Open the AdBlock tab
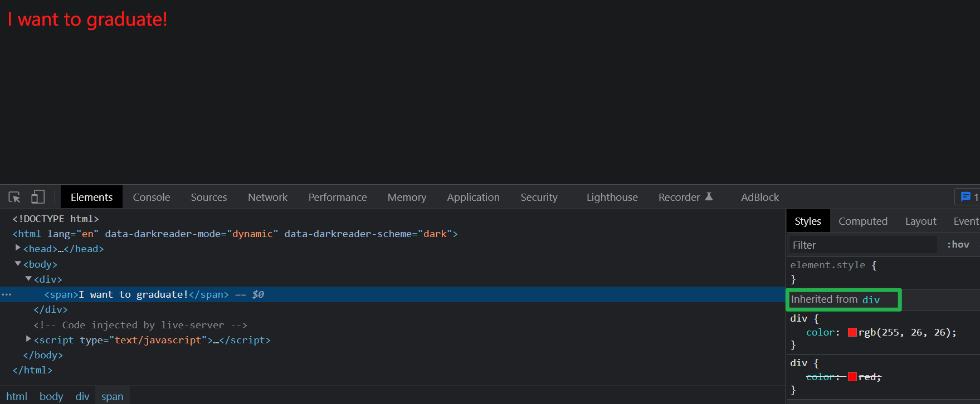 [760, 197]
